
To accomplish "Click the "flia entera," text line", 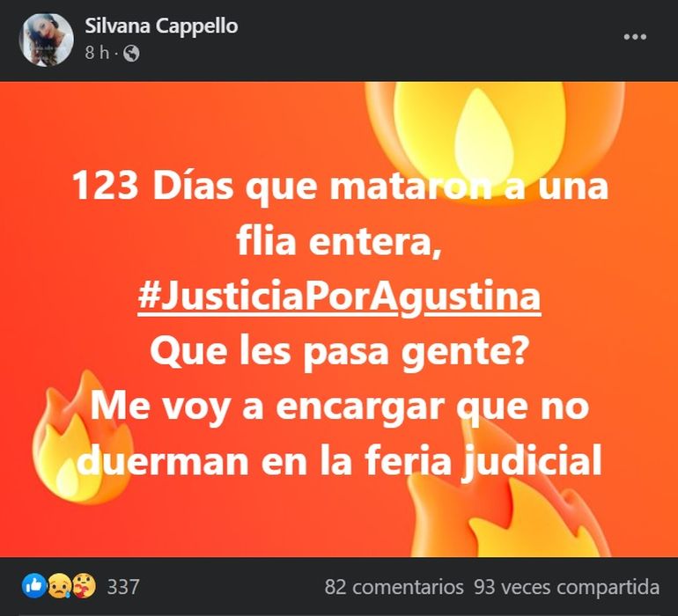I will click(339, 242).
